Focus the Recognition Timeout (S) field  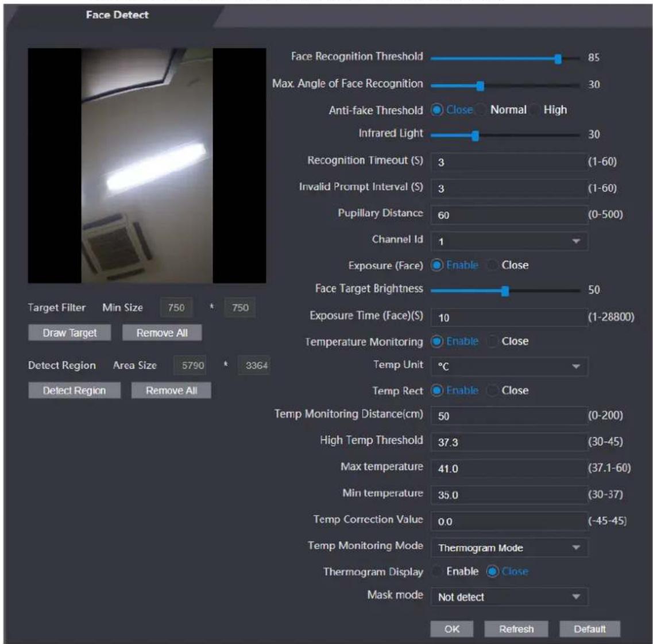coord(509,162)
